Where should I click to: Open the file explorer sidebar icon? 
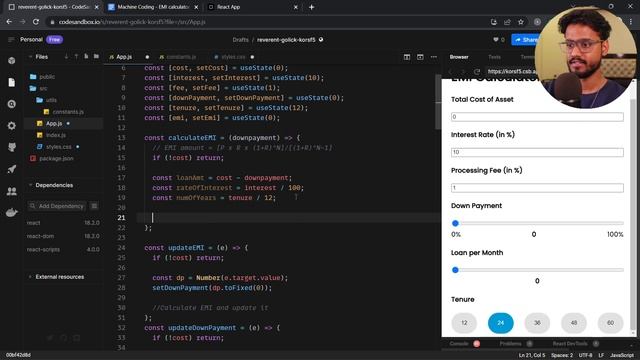pyautogui.click(x=11, y=82)
